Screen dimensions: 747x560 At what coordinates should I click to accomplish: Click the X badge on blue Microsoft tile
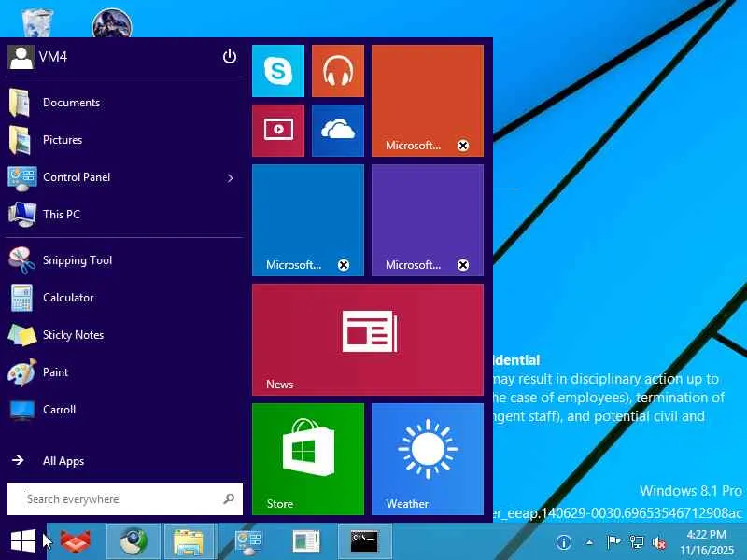(x=343, y=265)
